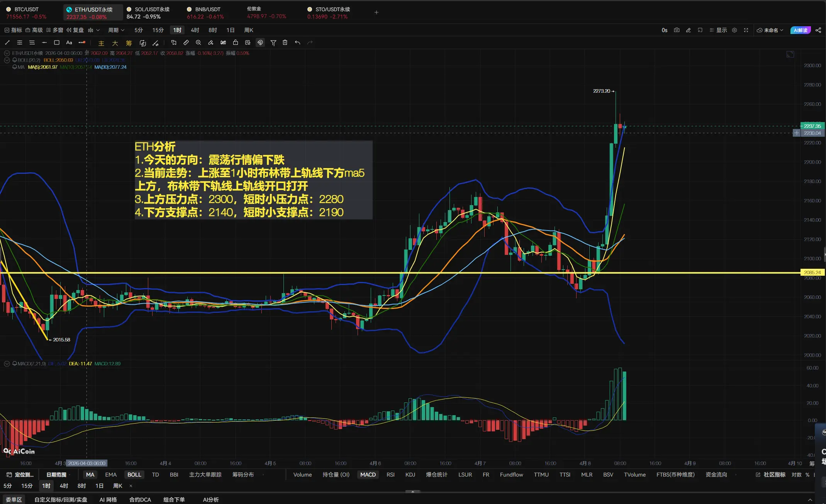Screen dimensions: 826x504
Task: Open the fullscreen chart icon
Action: pos(746,30)
